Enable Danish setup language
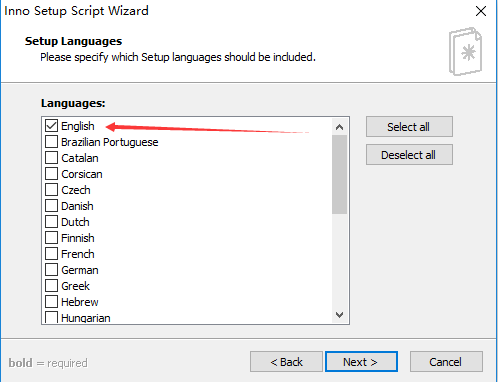Screen dimensions: 499x382 coord(51,206)
